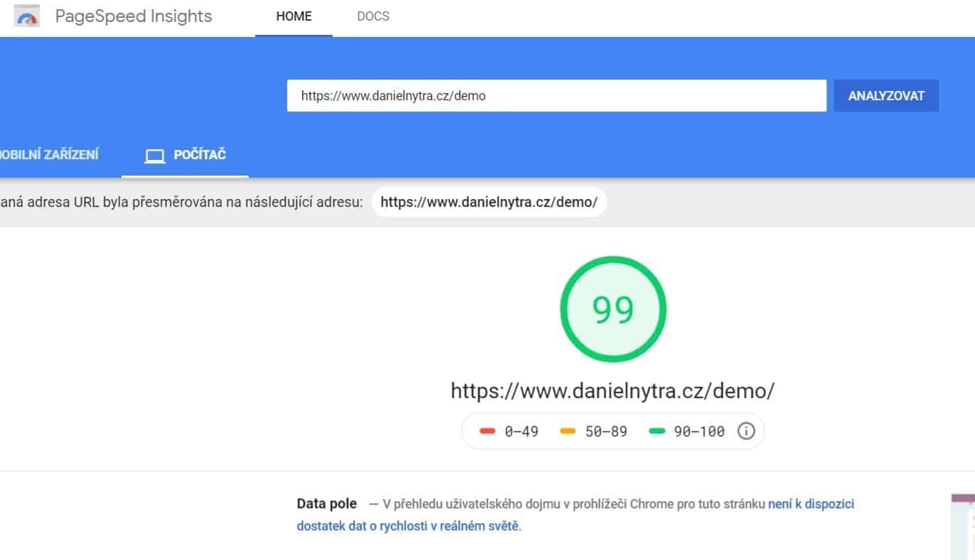Click the ANALYZOVAT button
This screenshot has height=560, width=975.
(886, 96)
